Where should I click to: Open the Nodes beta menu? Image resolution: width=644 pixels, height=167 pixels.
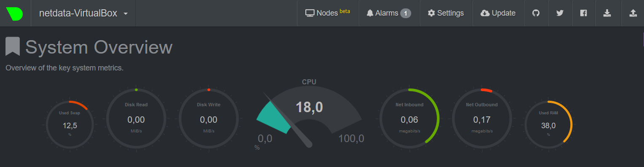[328, 13]
